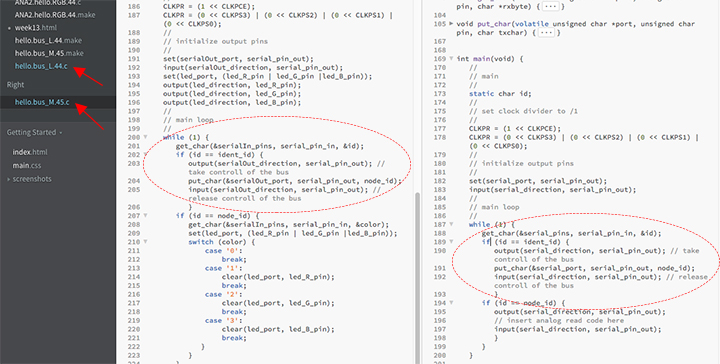Open hello.bus_L.44.make file
Screen dimensions: 720x364
pyautogui.click(x=48, y=40)
